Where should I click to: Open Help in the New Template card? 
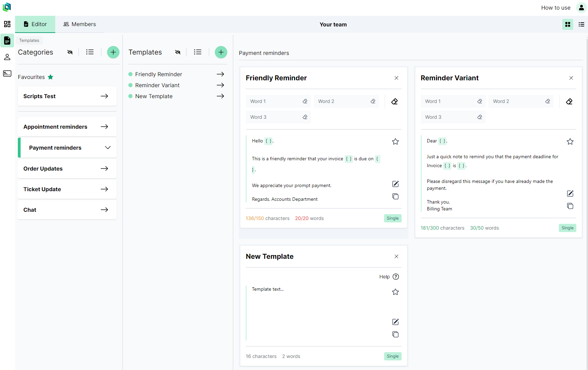click(x=389, y=277)
